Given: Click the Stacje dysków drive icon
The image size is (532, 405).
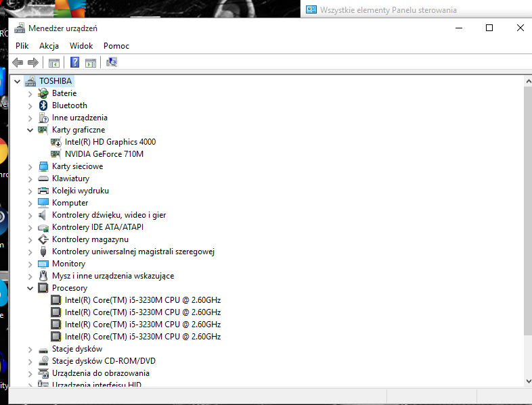Looking at the screenshot, I should point(43,350).
